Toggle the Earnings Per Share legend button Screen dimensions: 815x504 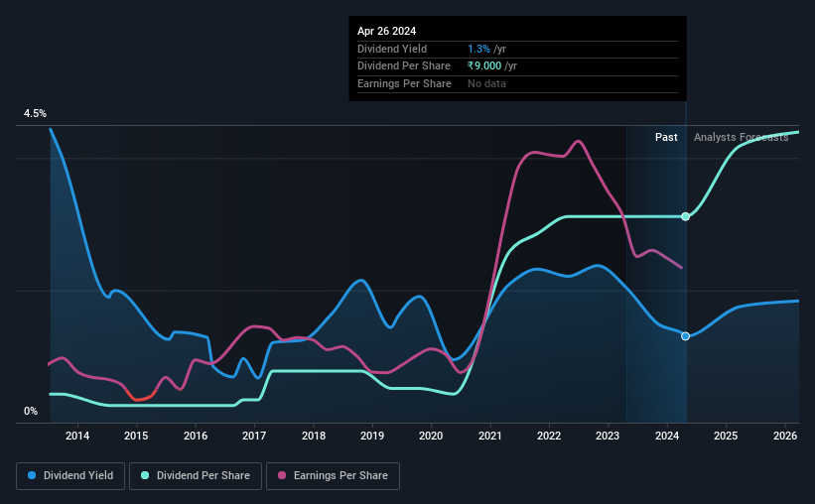tap(333, 476)
